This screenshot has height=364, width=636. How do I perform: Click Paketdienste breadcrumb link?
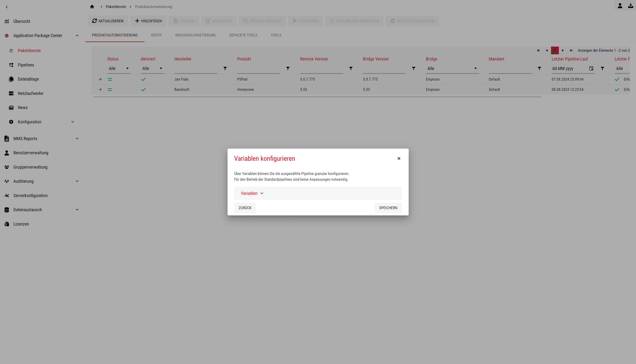click(116, 7)
